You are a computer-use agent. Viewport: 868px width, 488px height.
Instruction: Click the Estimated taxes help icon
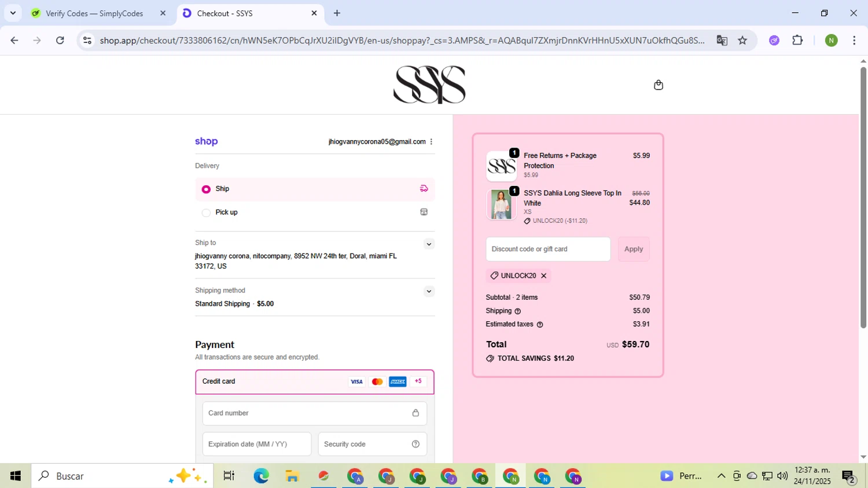540,325
